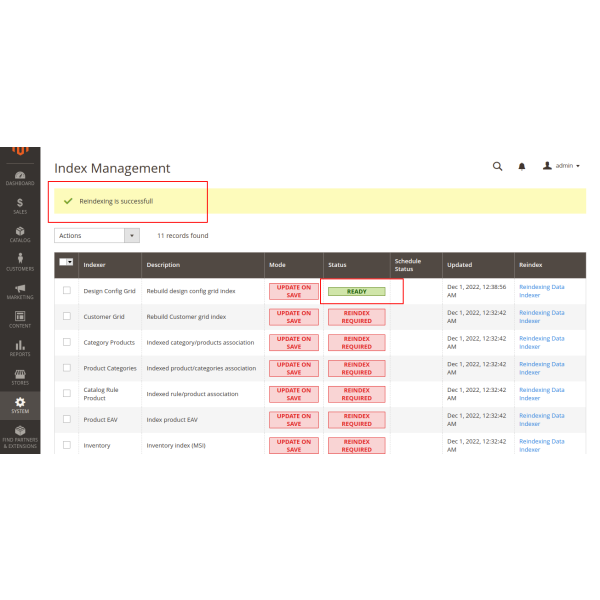Screen dimensions: 600x600
Task: Click Reindex Data Indexer link for Product EAV
Action: (x=541, y=420)
